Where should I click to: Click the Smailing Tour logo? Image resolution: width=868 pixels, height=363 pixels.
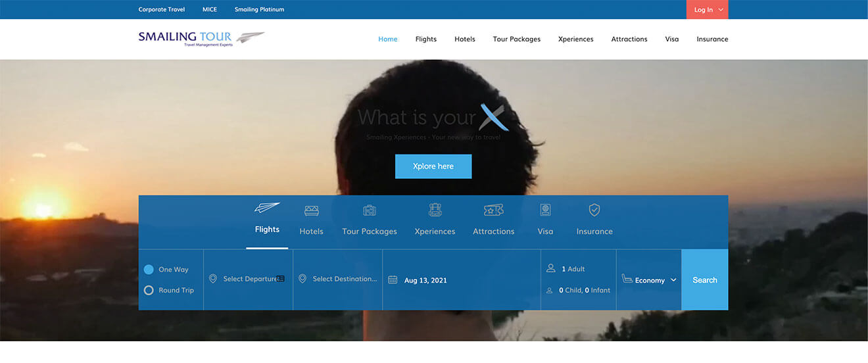(201, 38)
